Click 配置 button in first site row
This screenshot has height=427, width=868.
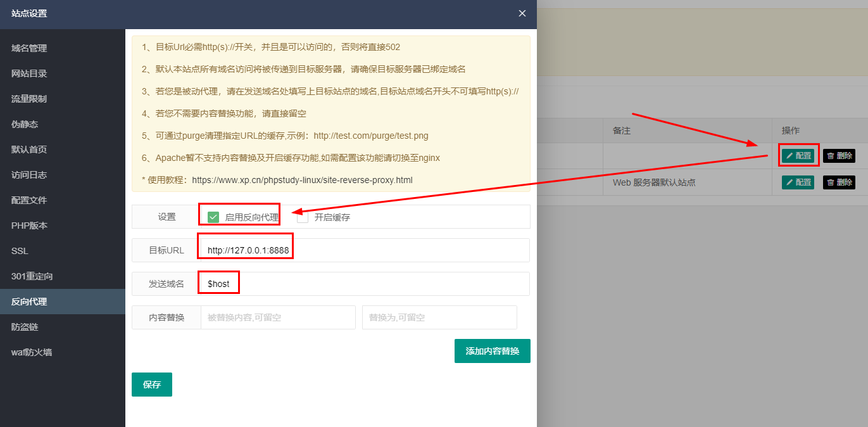tap(798, 156)
